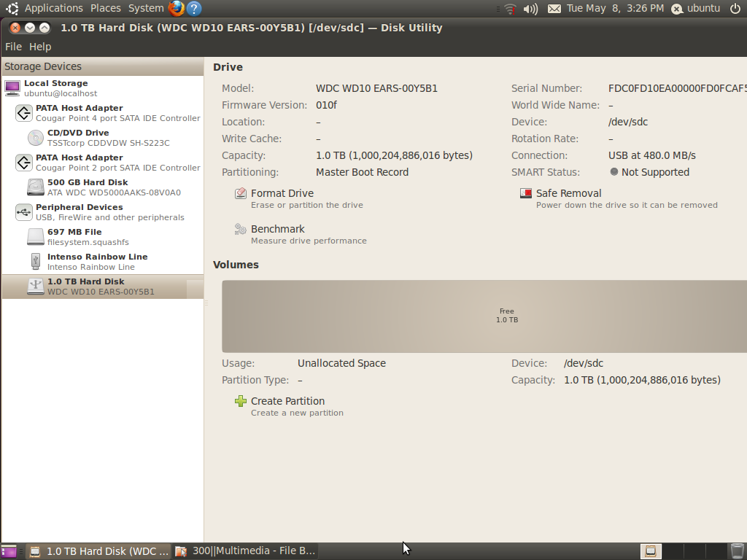
Task: Open the Places menu
Action: (105, 8)
